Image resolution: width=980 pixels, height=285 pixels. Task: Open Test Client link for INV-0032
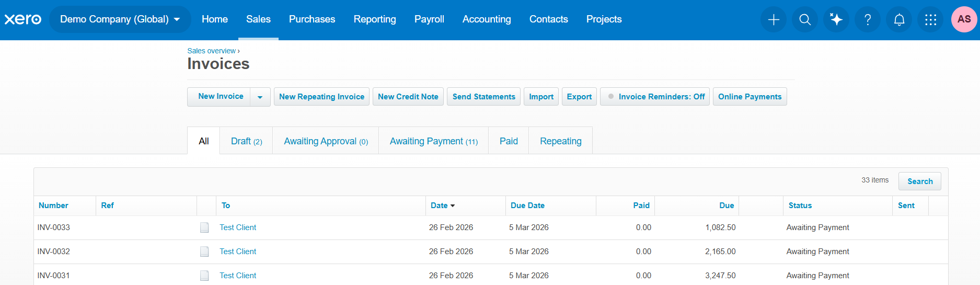pyautogui.click(x=238, y=252)
